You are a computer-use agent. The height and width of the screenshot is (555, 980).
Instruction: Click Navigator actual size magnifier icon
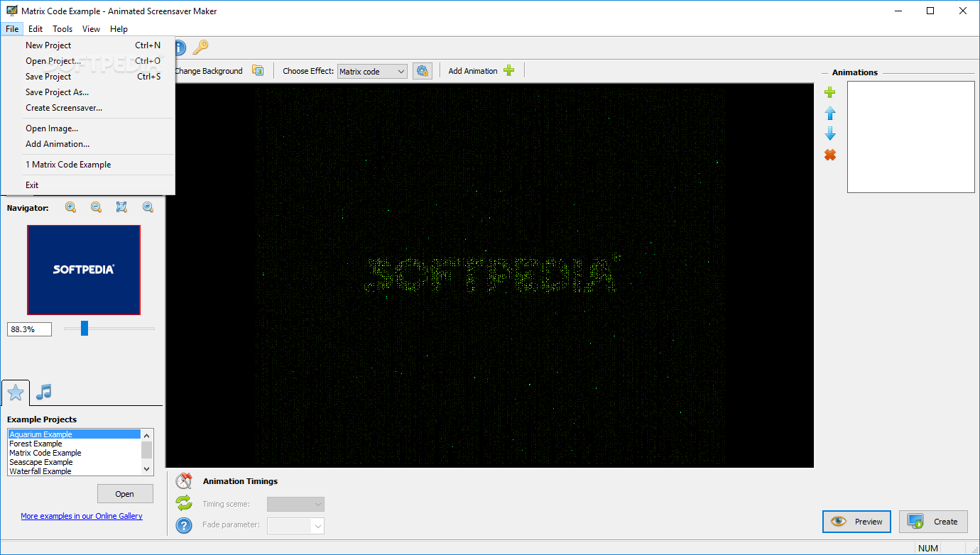(x=148, y=207)
